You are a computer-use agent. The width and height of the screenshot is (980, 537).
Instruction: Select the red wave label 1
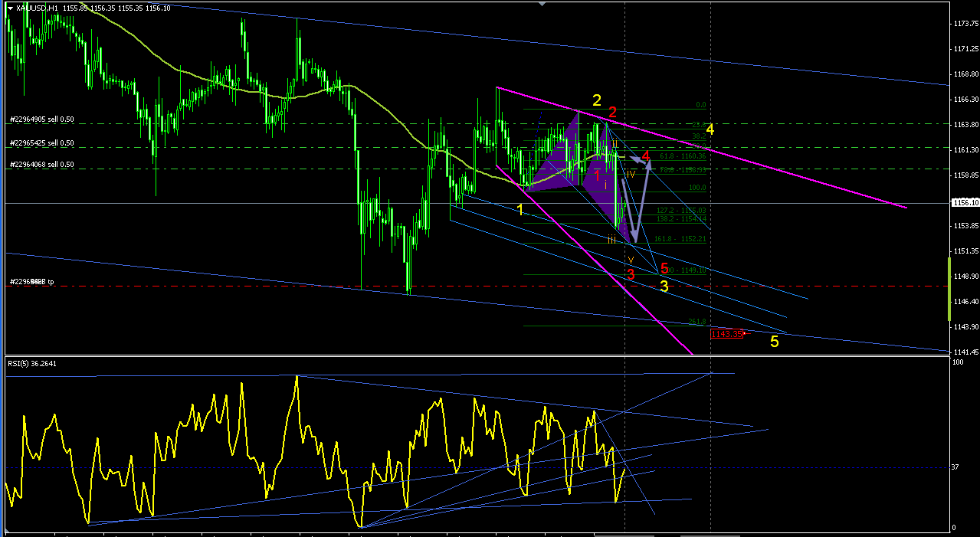(x=598, y=175)
